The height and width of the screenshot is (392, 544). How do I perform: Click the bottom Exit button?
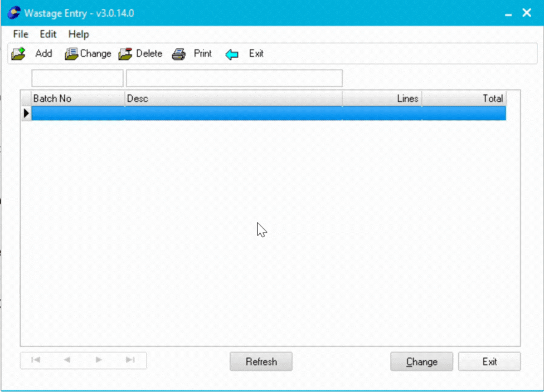coord(489,361)
